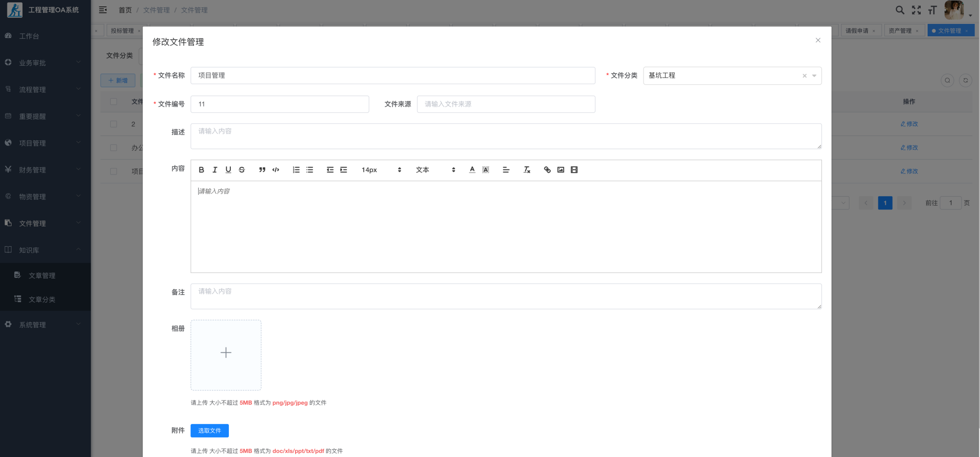This screenshot has height=457, width=980.
Task: Click the 选取文件 attachment button
Action: coord(210,430)
